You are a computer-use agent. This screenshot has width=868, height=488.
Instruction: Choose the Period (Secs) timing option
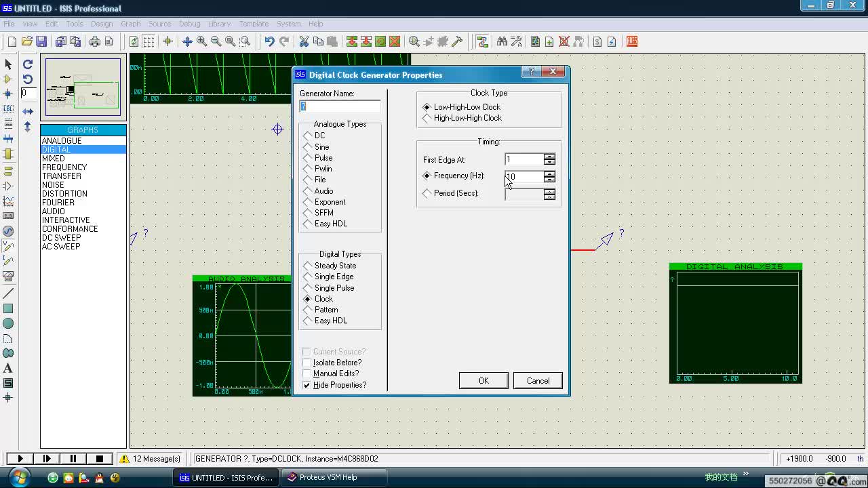point(450,193)
